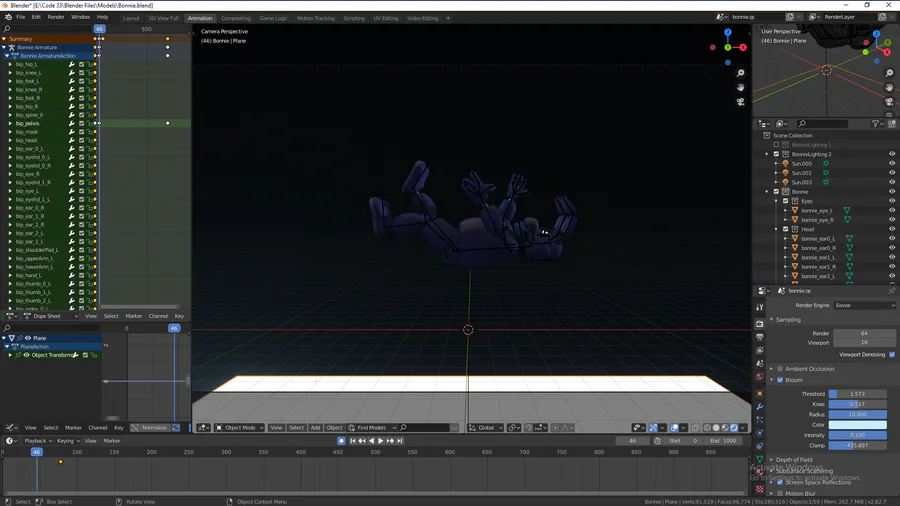Toggle camera view icon in main viewport
Screen dimensions: 900x506
(740, 102)
